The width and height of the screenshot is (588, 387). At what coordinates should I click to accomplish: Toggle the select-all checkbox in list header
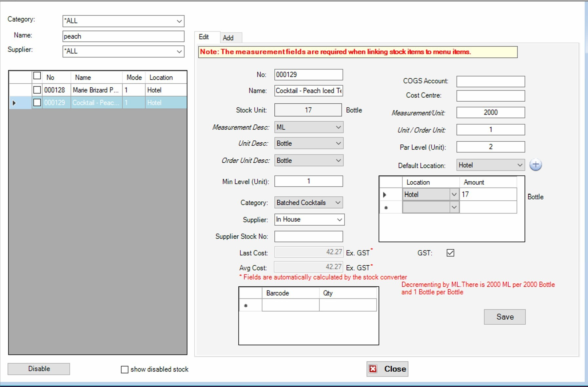37,76
